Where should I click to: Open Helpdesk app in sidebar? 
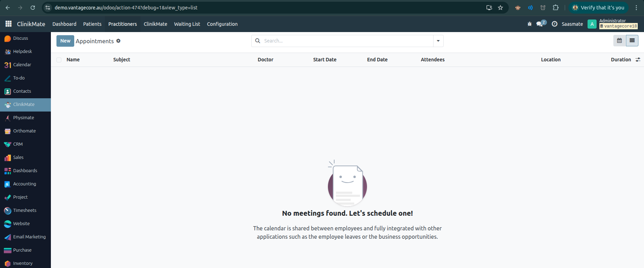[x=22, y=52]
